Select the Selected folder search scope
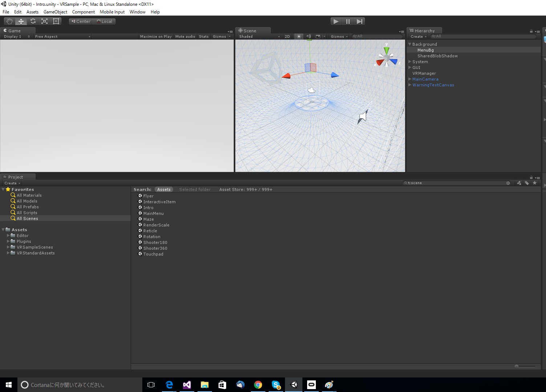This screenshot has width=546, height=392. pyautogui.click(x=195, y=189)
